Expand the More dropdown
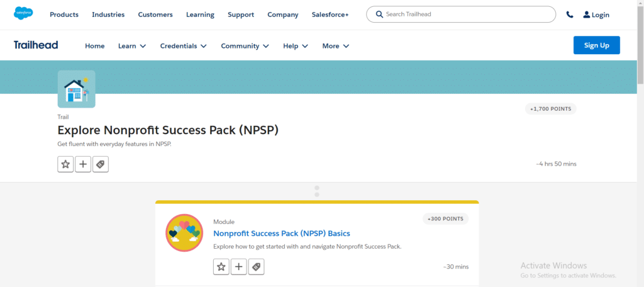Screen dimensions: 644x287 (336, 46)
